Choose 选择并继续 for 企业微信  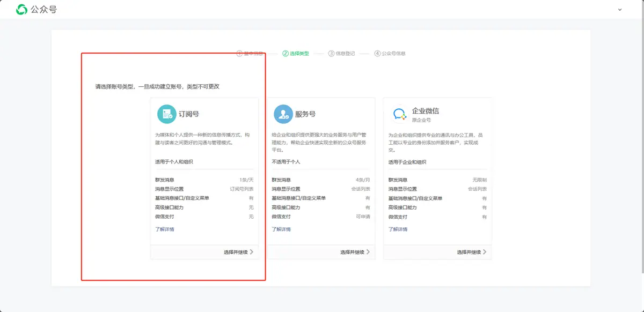pyautogui.click(x=472, y=252)
